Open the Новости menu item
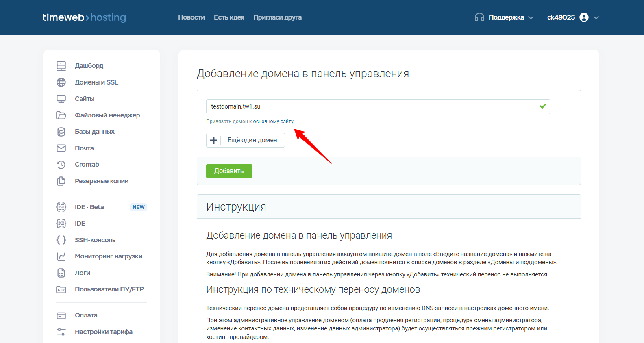 point(191,17)
